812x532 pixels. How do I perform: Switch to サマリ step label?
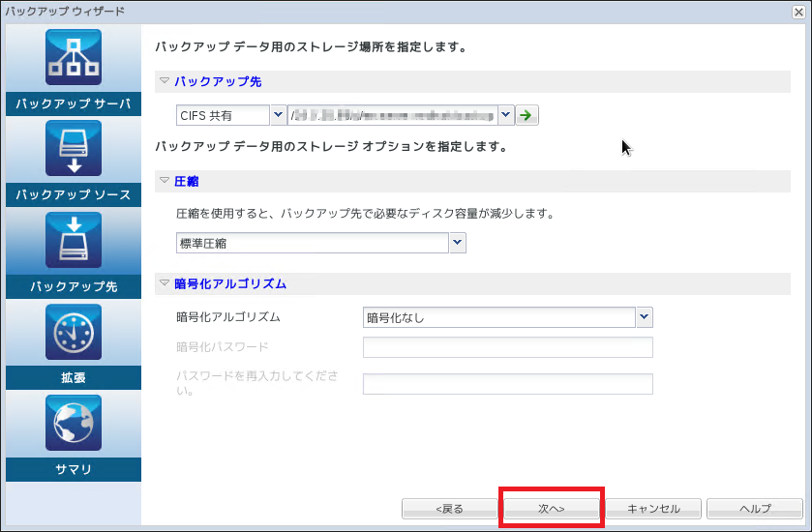[x=73, y=469]
